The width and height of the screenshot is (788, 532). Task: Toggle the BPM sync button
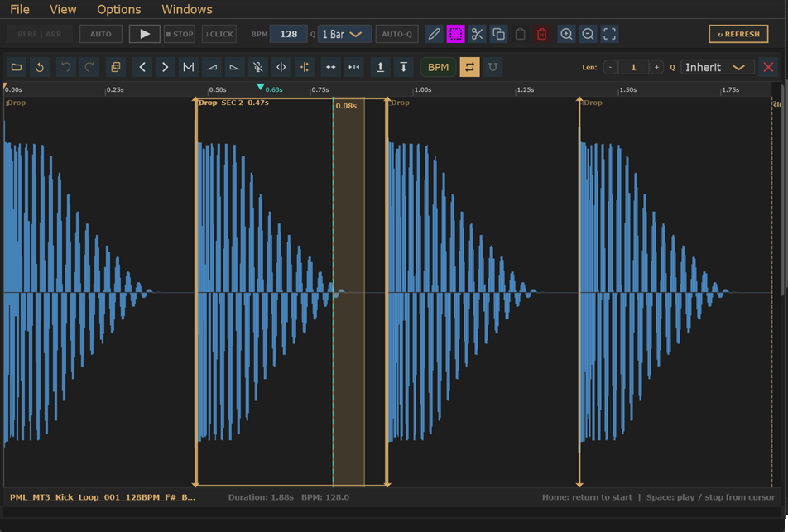pos(438,67)
